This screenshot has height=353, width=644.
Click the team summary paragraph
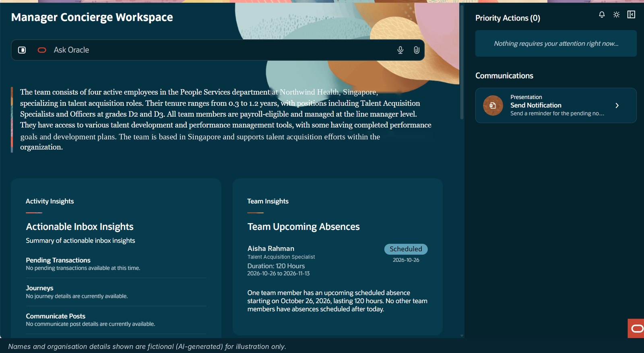pos(226,119)
